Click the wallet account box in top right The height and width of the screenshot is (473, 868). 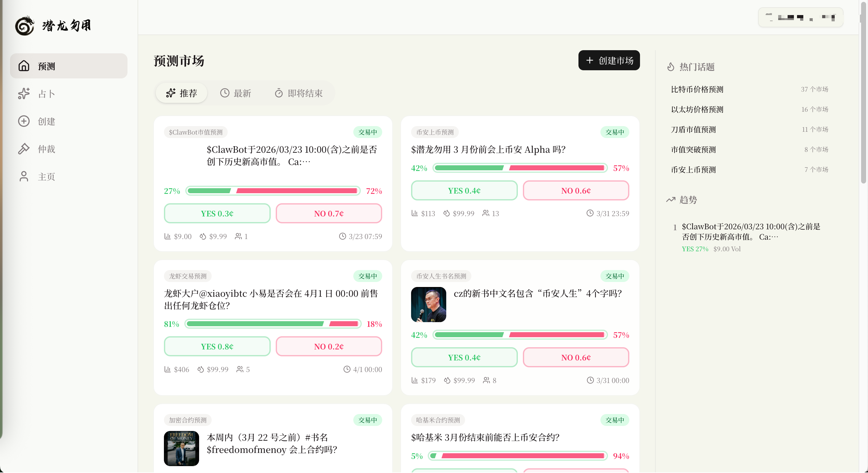[x=800, y=17]
